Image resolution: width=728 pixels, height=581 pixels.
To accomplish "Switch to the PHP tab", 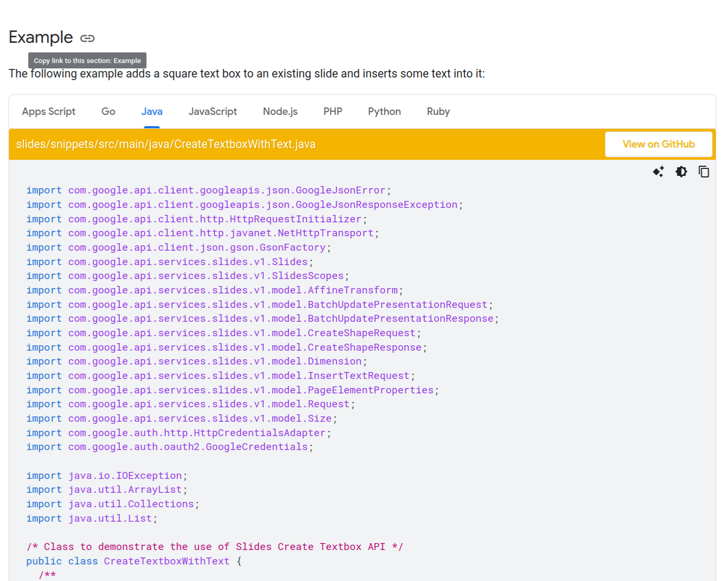I will tap(333, 112).
